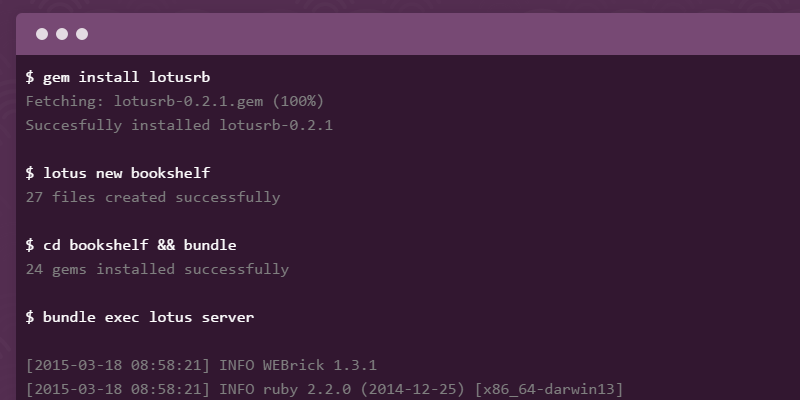Click the timestamp on the WEBrick line

pos(118,365)
